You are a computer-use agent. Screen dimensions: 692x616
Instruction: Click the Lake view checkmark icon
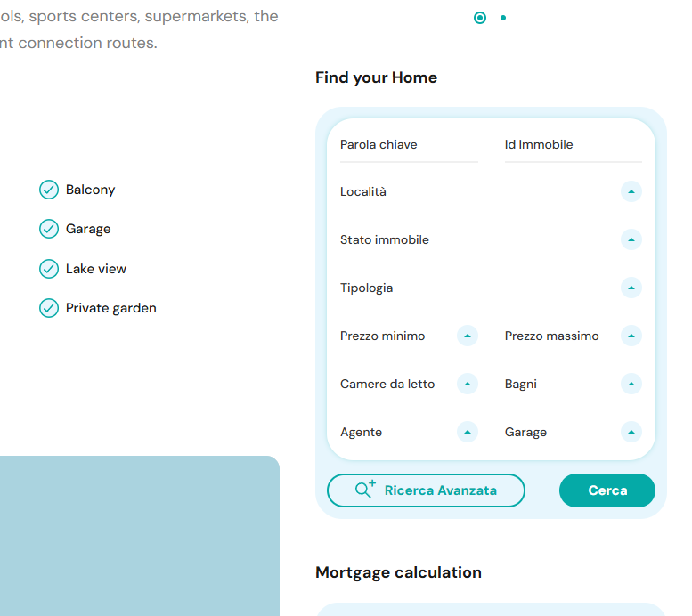coord(49,269)
